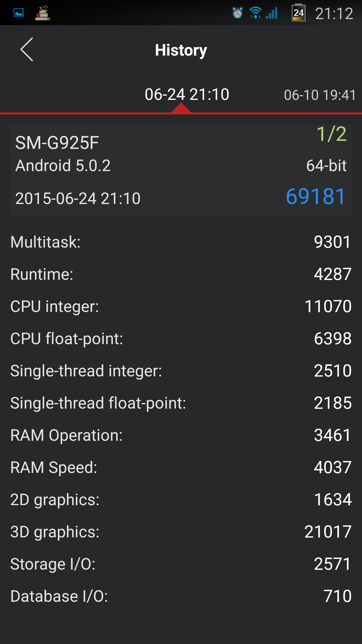This screenshot has height=644, width=362.
Task: Tap the History title
Action: (x=181, y=50)
